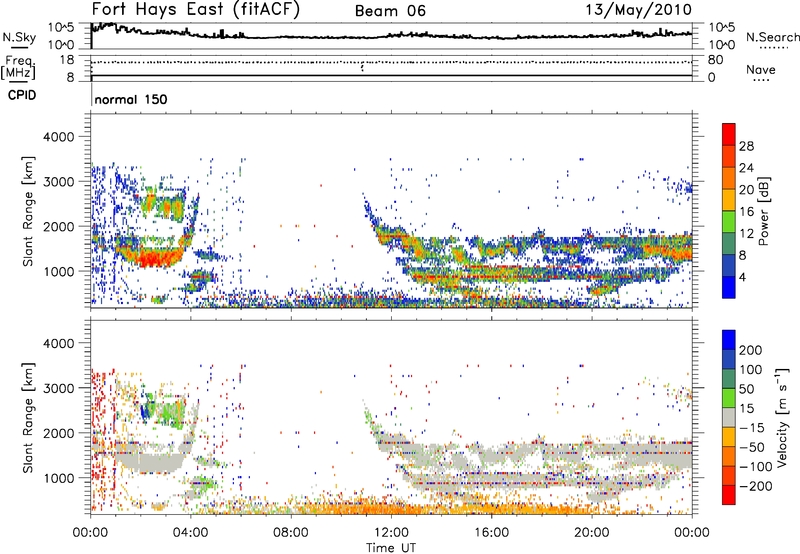Click the 'N.Sky' legend label
This screenshot has height=554, width=800.
pos(19,37)
